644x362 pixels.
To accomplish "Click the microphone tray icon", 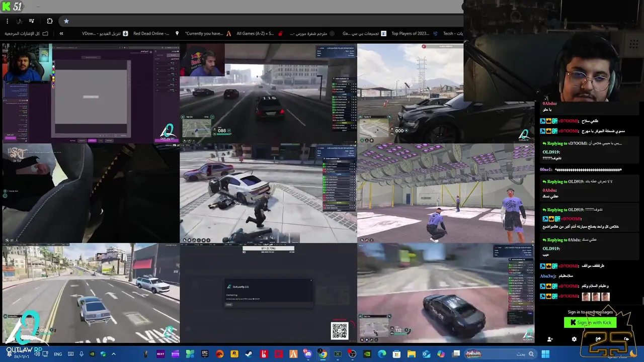I will (x=82, y=354).
